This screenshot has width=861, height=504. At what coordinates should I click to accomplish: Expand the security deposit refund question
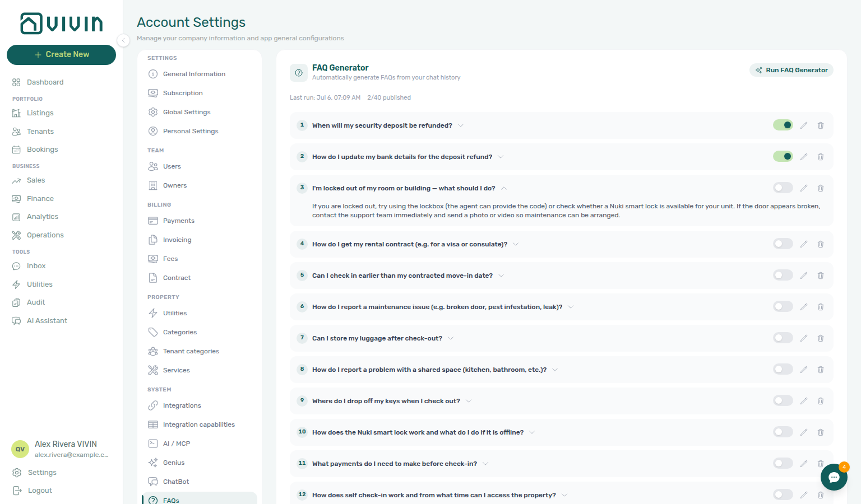461,125
